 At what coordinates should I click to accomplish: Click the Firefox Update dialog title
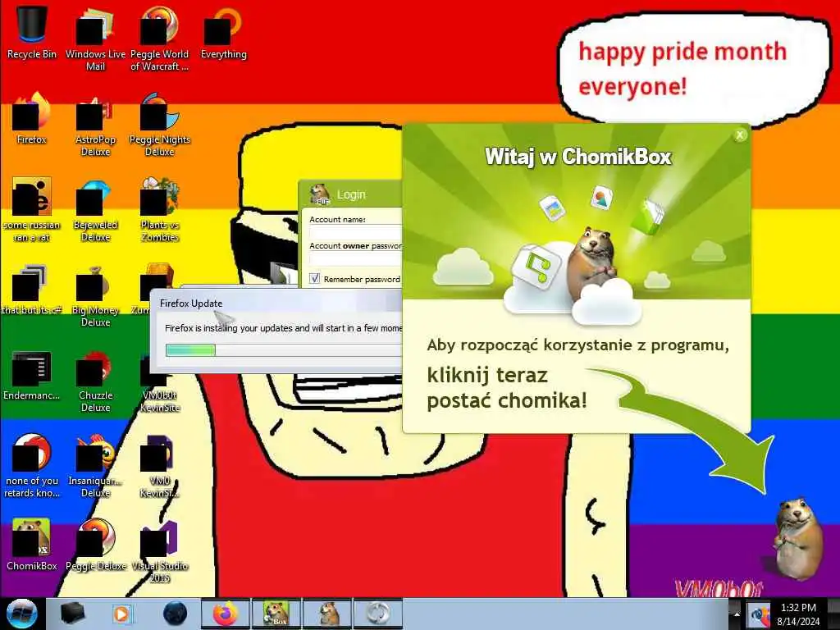point(190,304)
